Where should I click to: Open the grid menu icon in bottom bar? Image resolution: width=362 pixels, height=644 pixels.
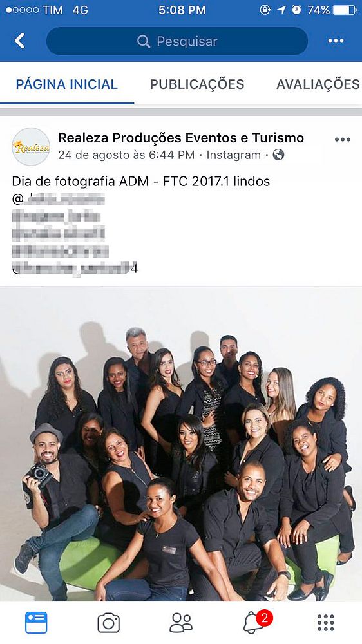pyautogui.click(x=326, y=623)
